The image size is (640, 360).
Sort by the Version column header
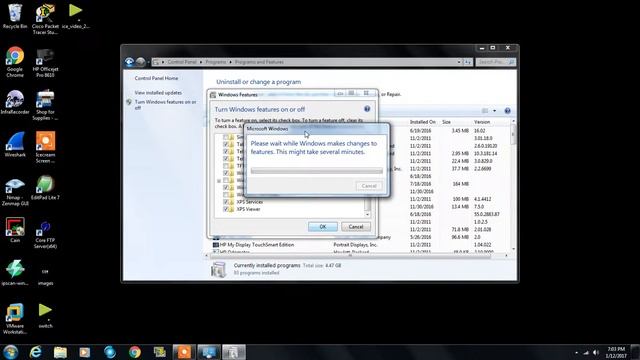[482, 122]
